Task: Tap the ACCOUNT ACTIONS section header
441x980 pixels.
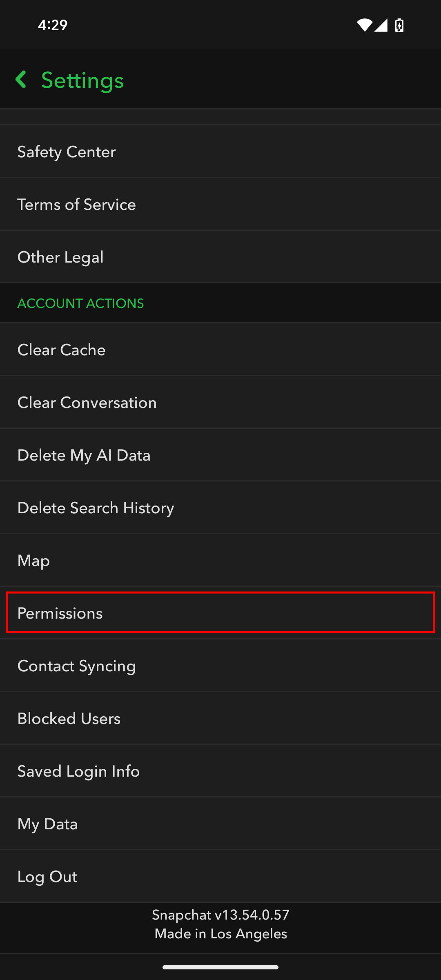Action: [80, 303]
